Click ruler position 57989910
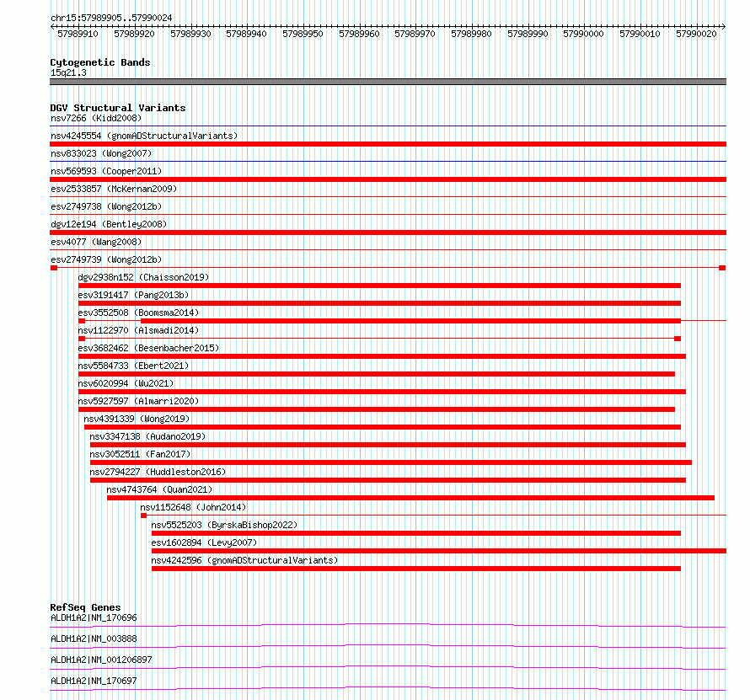 (x=78, y=34)
